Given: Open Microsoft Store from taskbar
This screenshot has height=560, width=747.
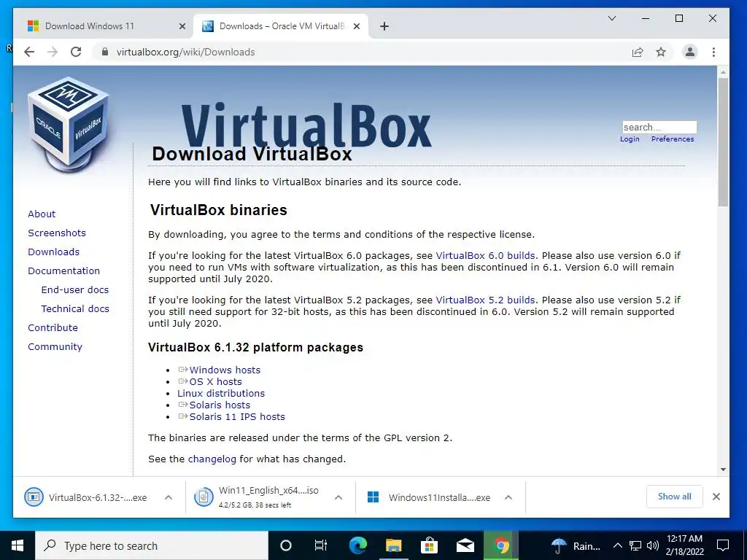Looking at the screenshot, I should coord(429,545).
